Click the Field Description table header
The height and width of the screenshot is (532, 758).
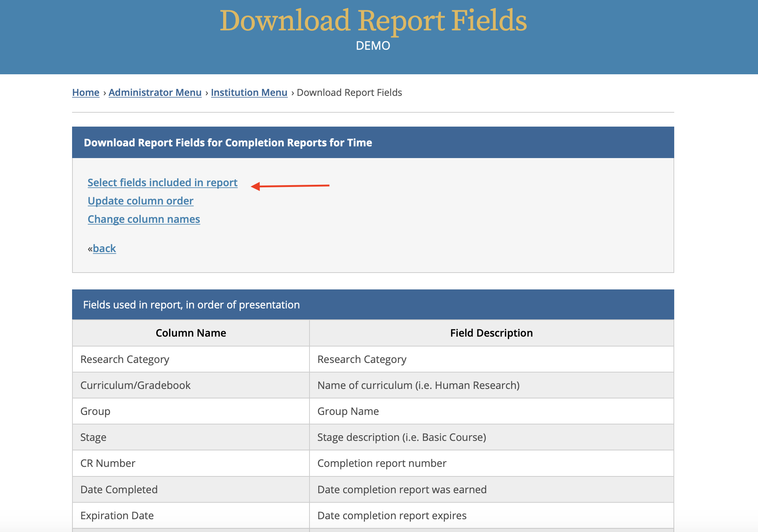pyautogui.click(x=492, y=333)
